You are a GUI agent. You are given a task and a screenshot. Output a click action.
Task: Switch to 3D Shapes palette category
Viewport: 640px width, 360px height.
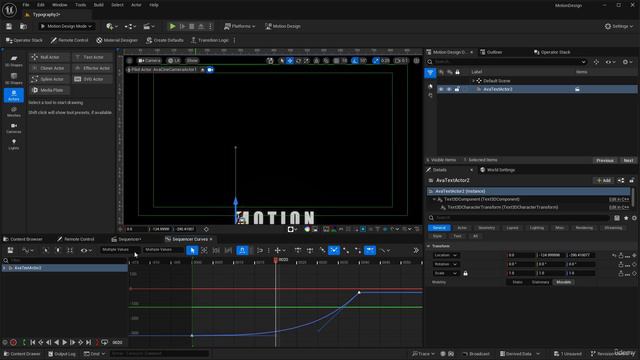[14, 78]
